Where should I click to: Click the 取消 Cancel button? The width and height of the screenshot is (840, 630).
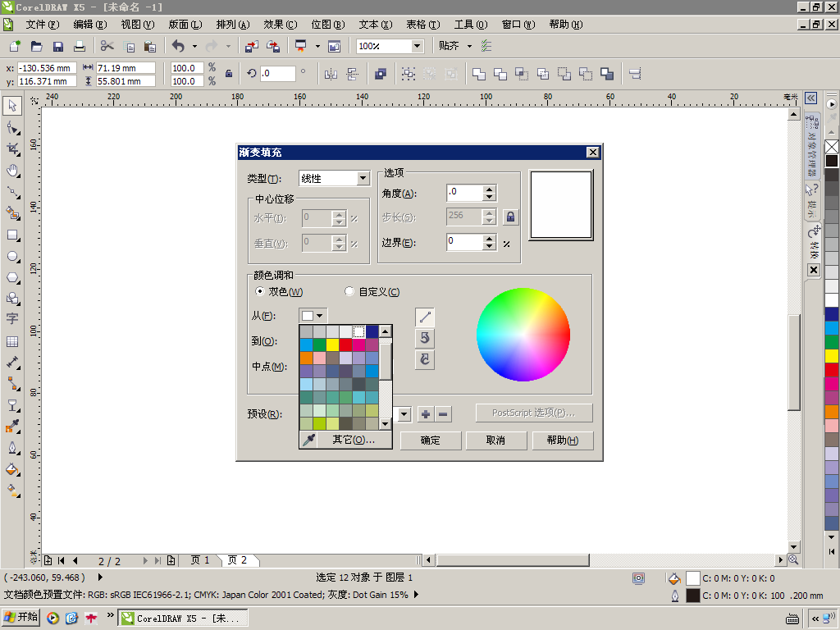tap(495, 441)
